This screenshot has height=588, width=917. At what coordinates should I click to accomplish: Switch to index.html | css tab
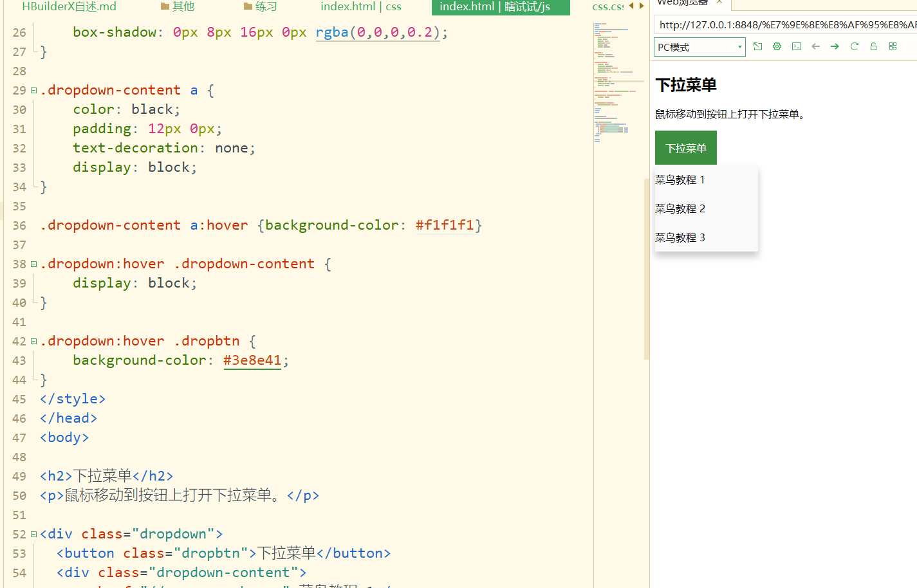point(361,6)
